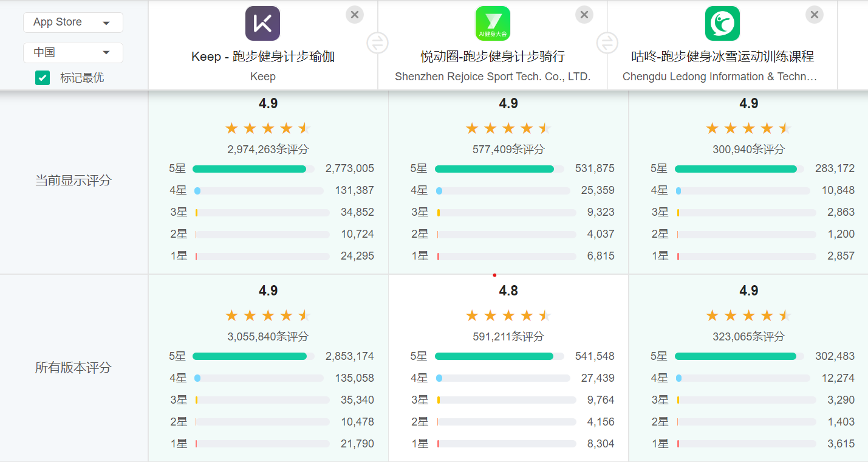Viewport: 868px width, 462px height.
Task: Click Keep's current 5星 rating bar
Action: pyautogui.click(x=253, y=169)
